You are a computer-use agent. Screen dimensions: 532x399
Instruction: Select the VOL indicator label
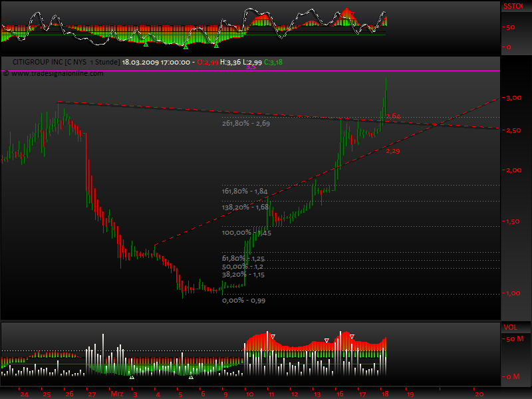(x=510, y=327)
